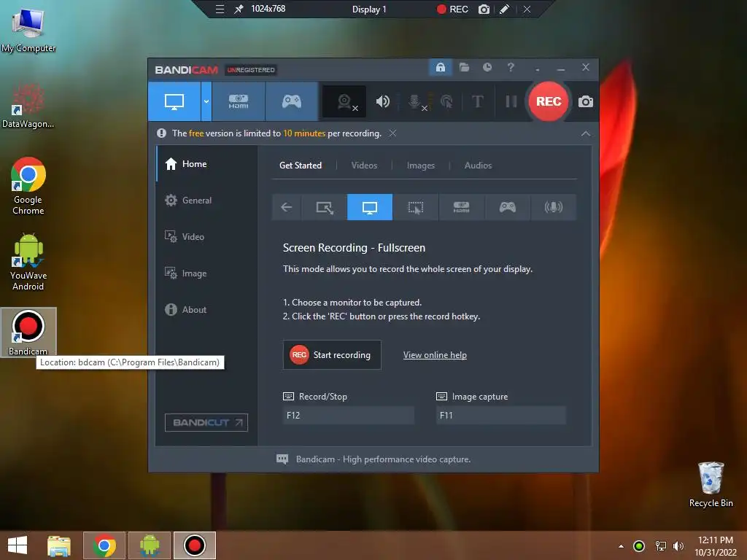The height and width of the screenshot is (560, 747).
Task: Click the back arrow in mode selector
Action: 286,207
